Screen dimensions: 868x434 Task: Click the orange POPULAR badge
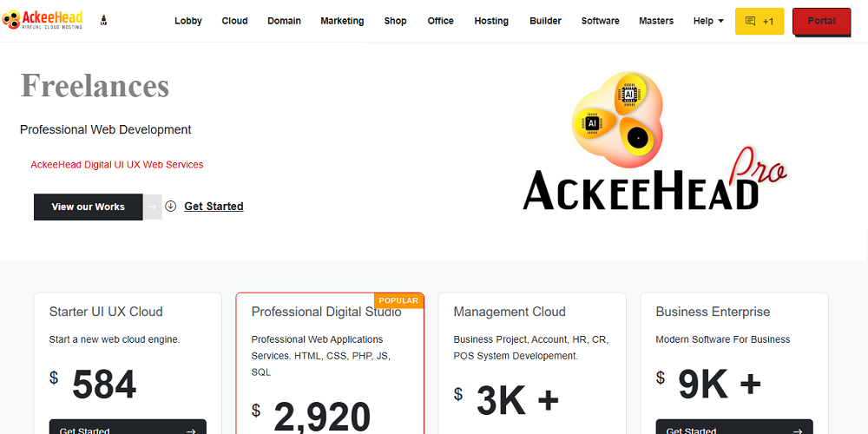tap(399, 300)
